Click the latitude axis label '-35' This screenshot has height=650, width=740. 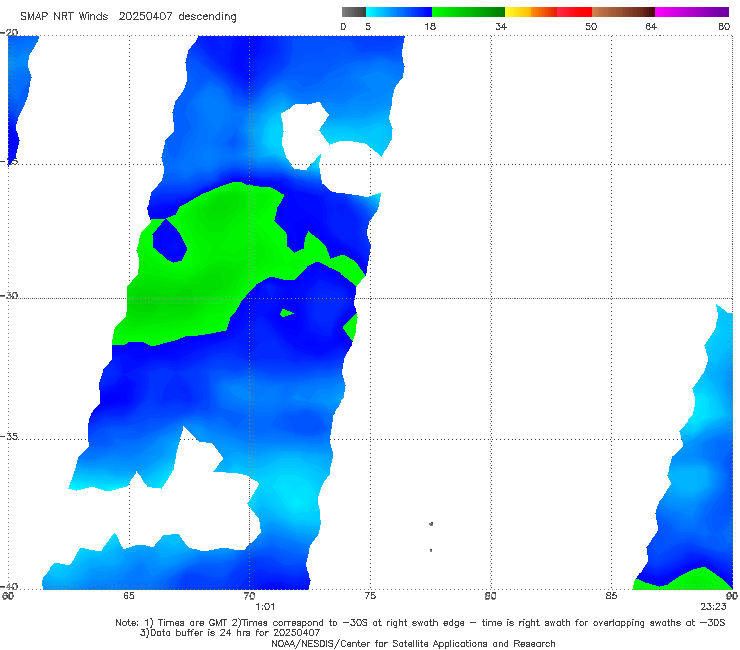[9, 436]
